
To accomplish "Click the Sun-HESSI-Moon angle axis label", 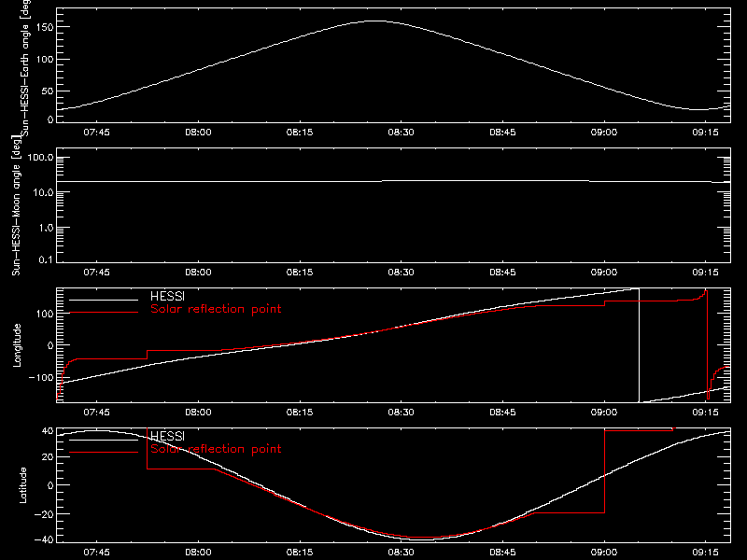I will 16,205.
